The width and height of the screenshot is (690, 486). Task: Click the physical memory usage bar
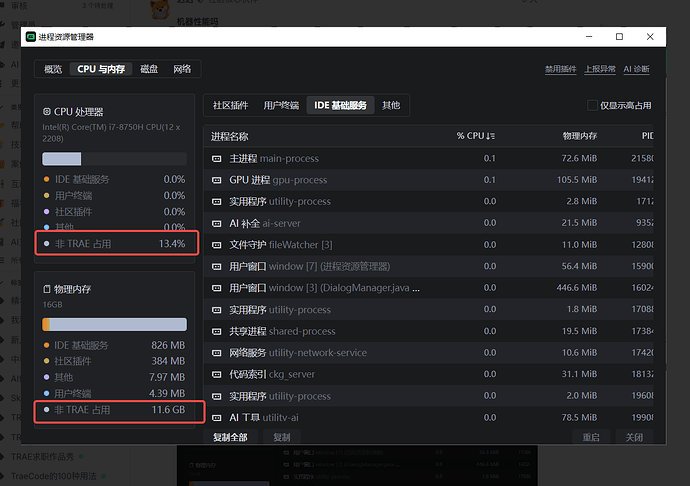pyautogui.click(x=114, y=324)
